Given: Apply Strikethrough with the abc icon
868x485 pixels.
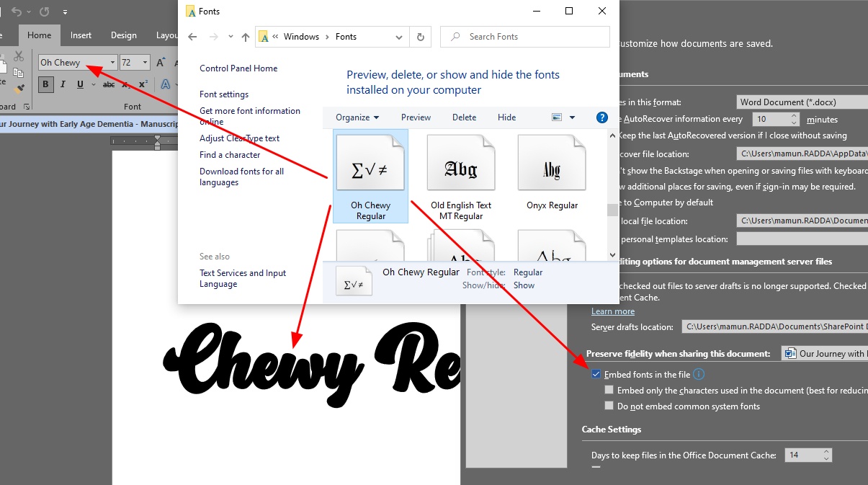Looking at the screenshot, I should click(109, 84).
